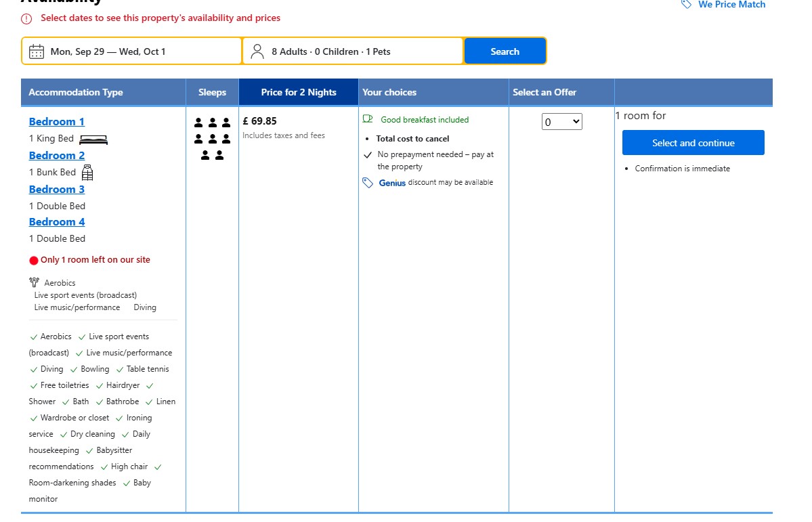This screenshot has height=522, width=812.
Task: Click the person icon in guests field
Action: pyautogui.click(x=257, y=51)
